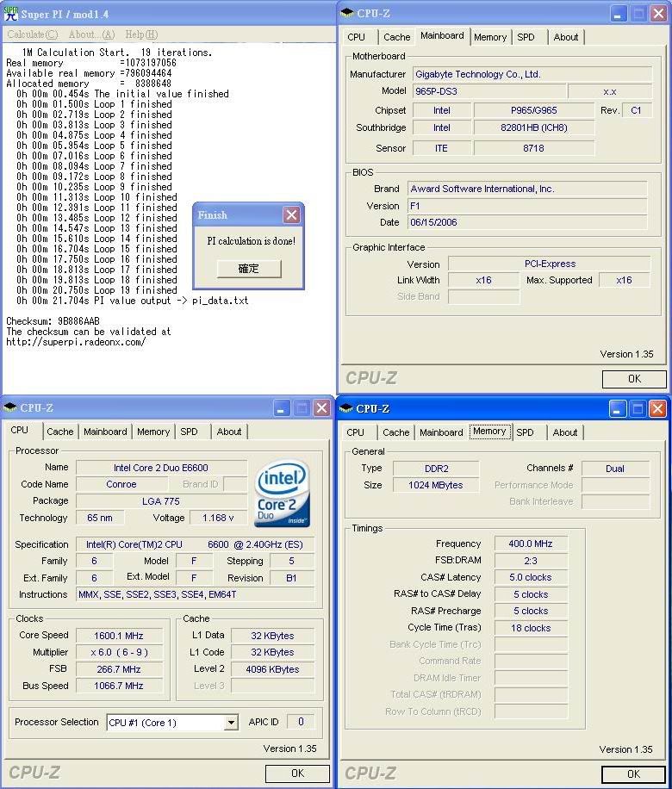Open About tab in CPU window
Viewport: 672px width, 789px height.
229,432
